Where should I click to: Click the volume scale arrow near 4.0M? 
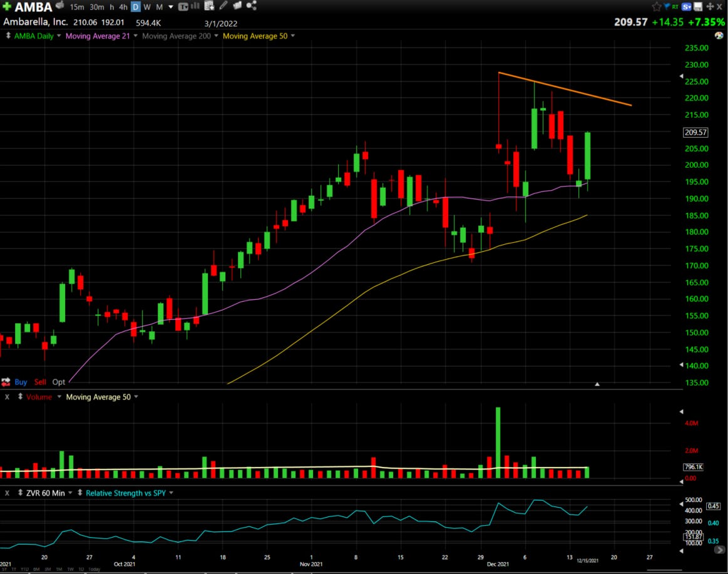point(681,411)
